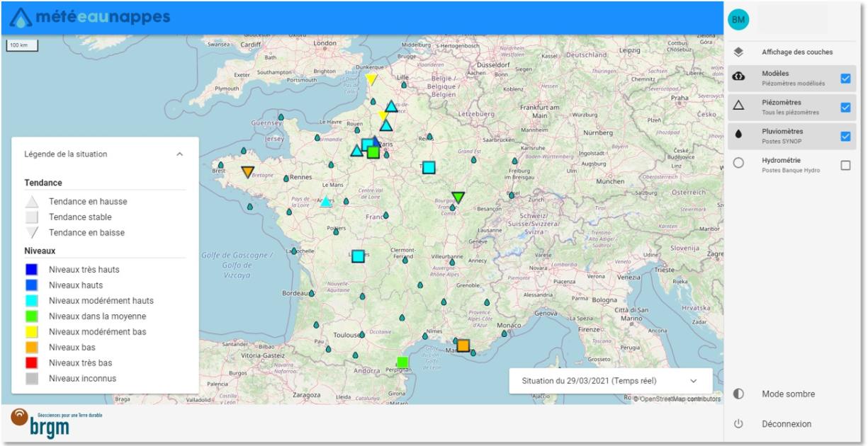Collapse the Légende de la situation panel

179,154
